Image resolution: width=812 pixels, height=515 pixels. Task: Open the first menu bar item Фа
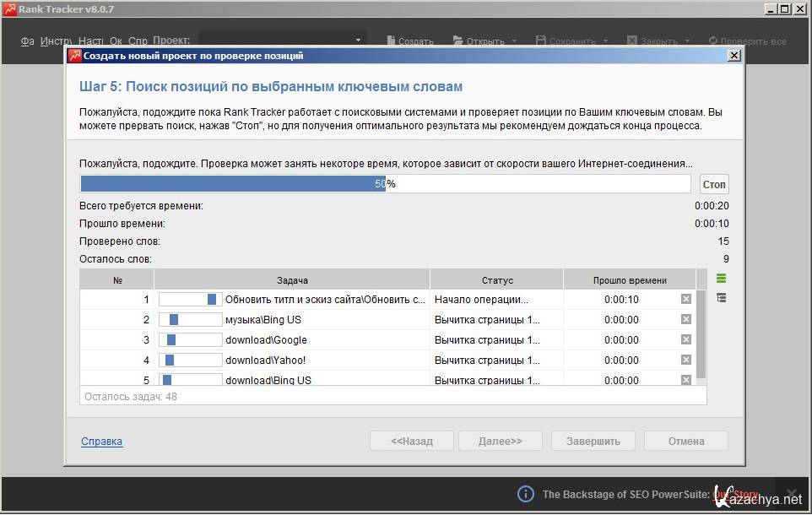(x=27, y=41)
